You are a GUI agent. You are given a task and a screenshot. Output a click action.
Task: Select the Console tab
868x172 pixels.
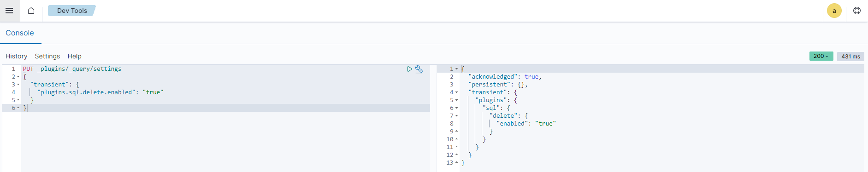point(20,33)
